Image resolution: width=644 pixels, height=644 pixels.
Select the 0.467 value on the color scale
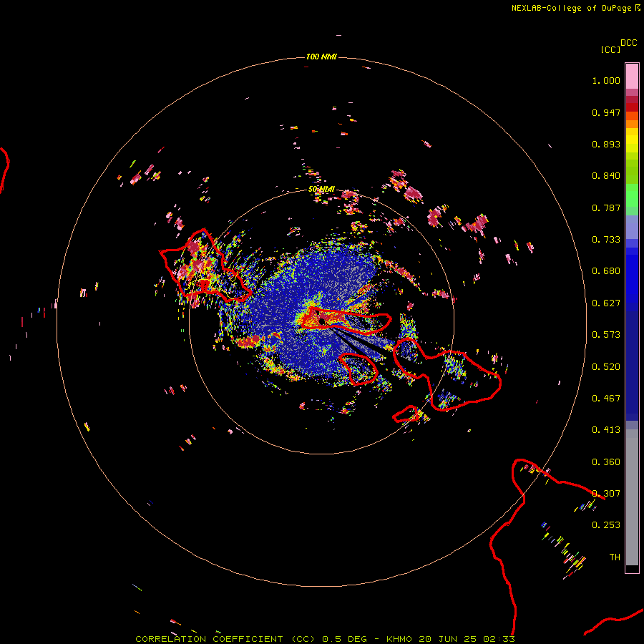(606, 399)
